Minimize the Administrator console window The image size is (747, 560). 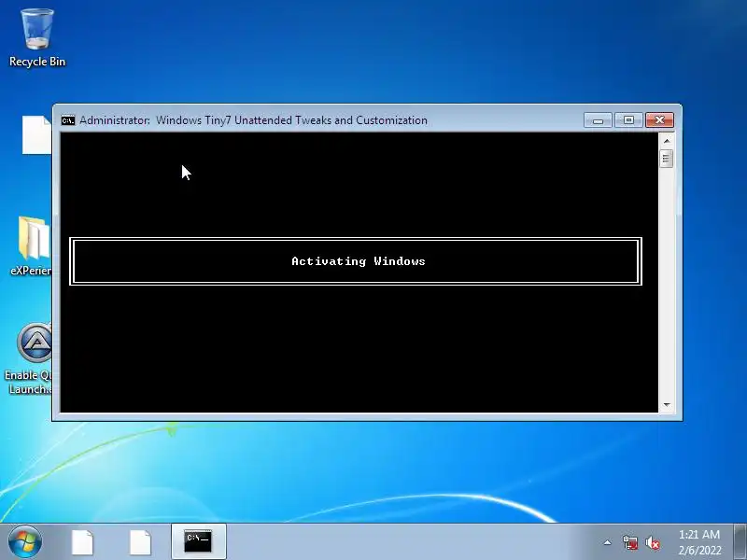[599, 120]
